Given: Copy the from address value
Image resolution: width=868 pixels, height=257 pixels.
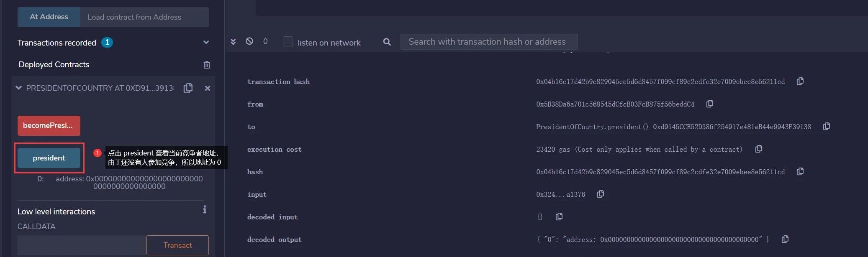Looking at the screenshot, I should pyautogui.click(x=709, y=104).
